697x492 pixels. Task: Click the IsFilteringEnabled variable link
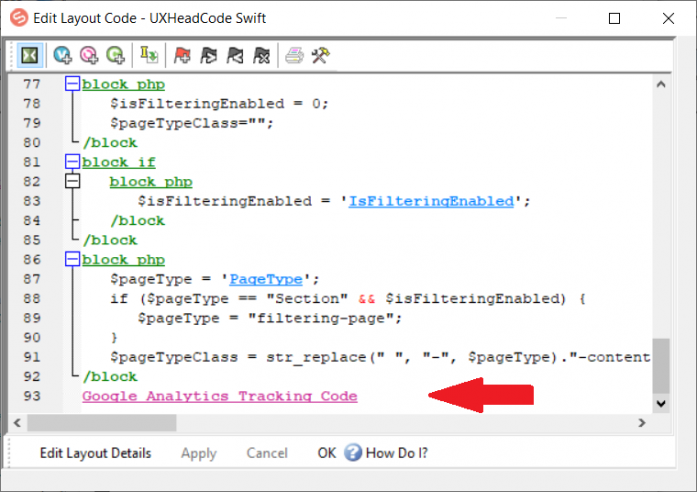tap(430, 201)
